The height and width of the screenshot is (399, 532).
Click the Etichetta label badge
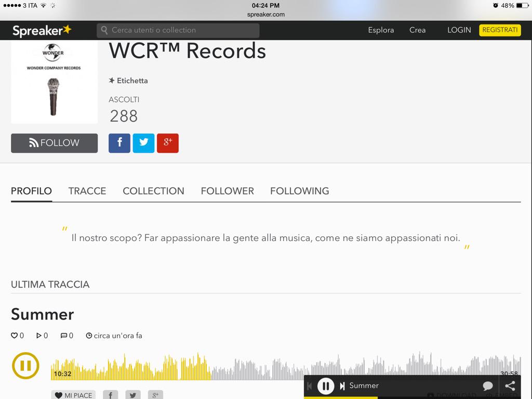128,81
